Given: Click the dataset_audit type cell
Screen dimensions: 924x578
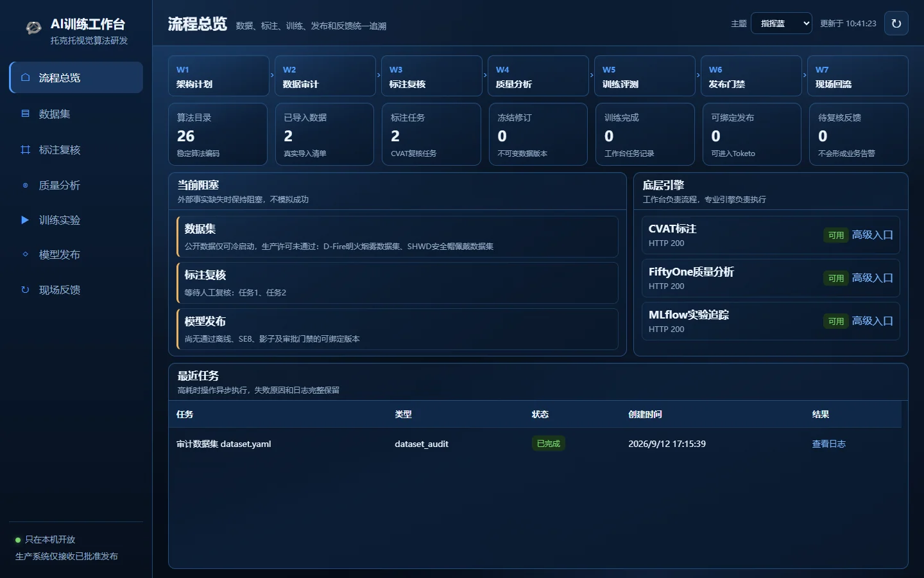Looking at the screenshot, I should tap(422, 444).
